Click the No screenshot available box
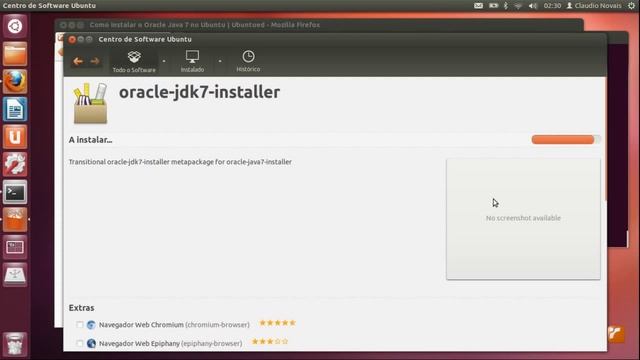The width and height of the screenshot is (640, 360). coord(523,219)
